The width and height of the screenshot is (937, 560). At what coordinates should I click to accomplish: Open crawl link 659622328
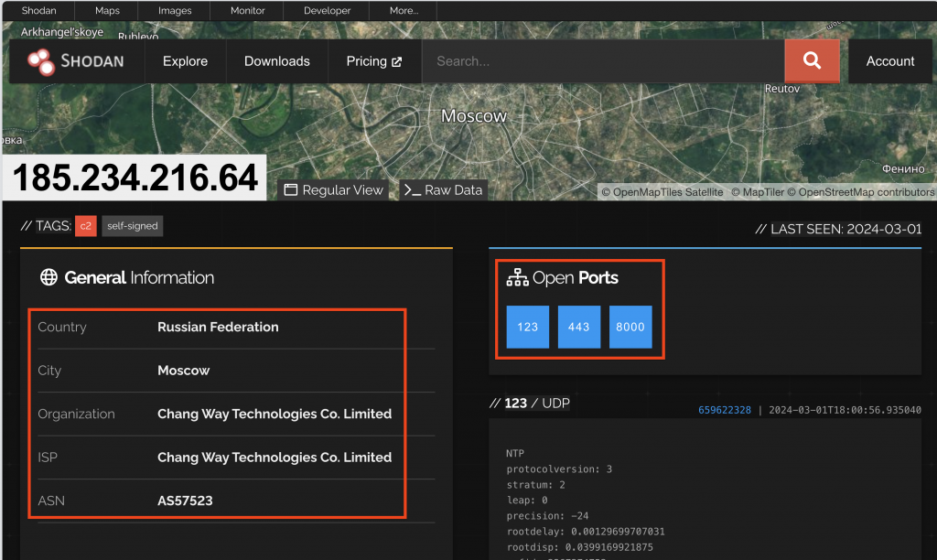click(724, 410)
